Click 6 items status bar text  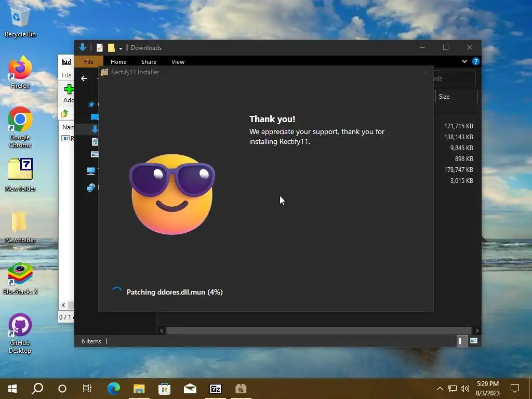[91, 341]
